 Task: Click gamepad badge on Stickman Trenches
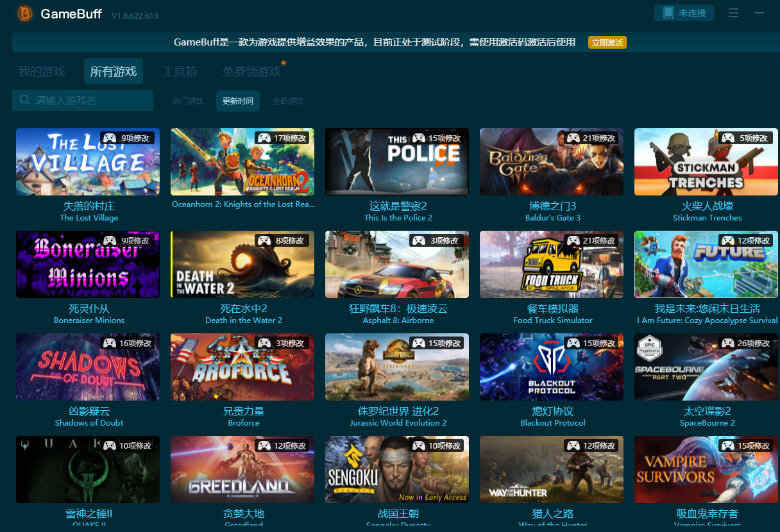pyautogui.click(x=727, y=138)
